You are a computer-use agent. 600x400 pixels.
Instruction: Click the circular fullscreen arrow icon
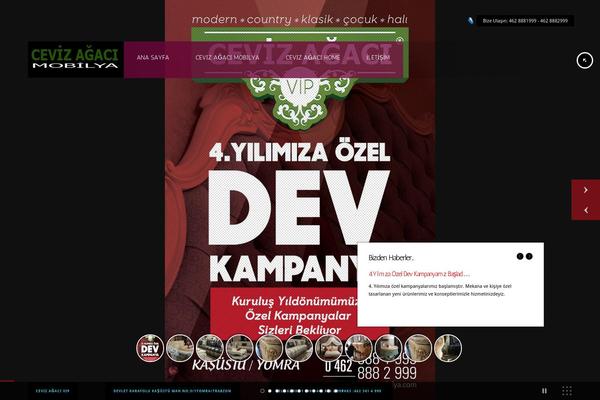point(584,60)
